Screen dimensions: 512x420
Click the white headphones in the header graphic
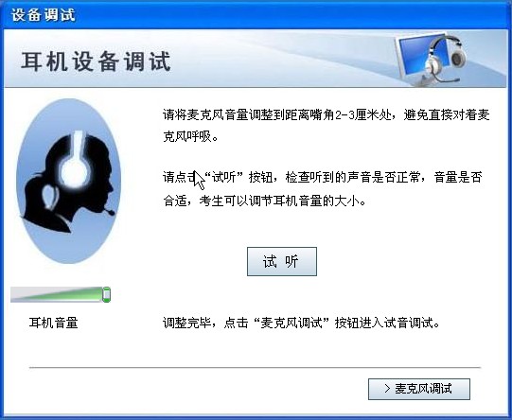point(446,59)
